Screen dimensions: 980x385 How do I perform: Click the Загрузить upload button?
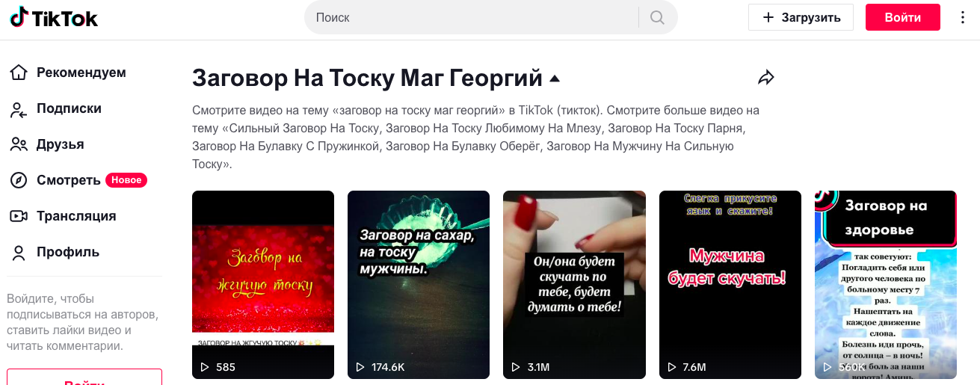[x=801, y=17]
